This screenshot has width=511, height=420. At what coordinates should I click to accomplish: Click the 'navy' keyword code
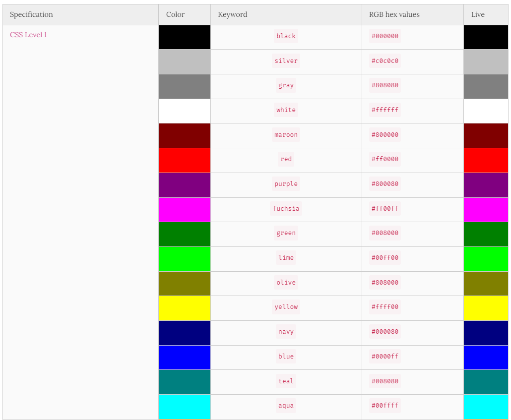286,331
